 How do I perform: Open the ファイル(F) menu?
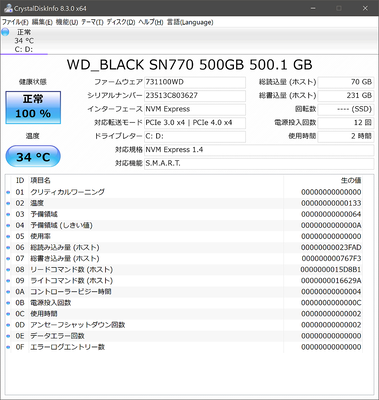click(x=15, y=22)
